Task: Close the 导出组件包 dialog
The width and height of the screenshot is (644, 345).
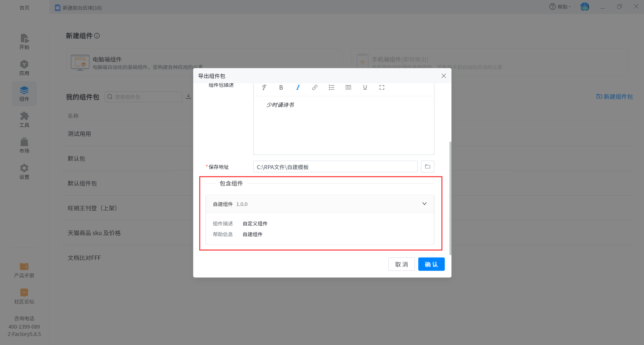Action: point(443,76)
